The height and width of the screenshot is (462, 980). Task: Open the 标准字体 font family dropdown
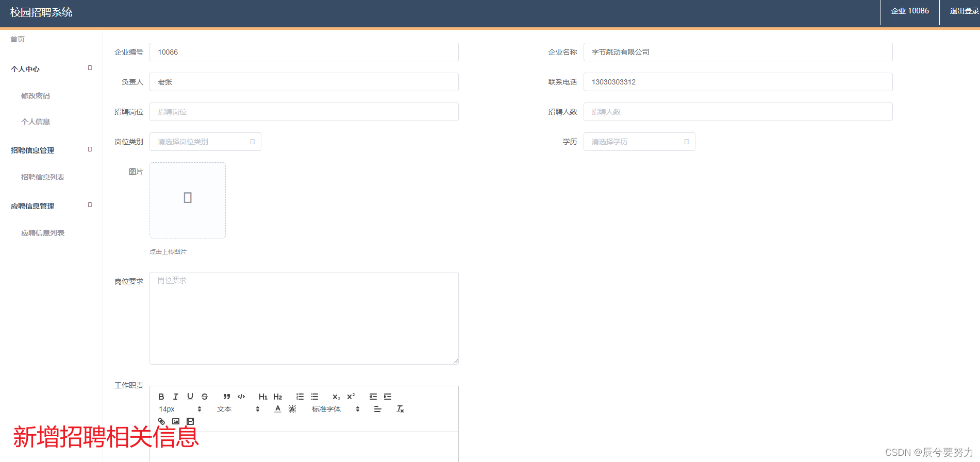336,409
